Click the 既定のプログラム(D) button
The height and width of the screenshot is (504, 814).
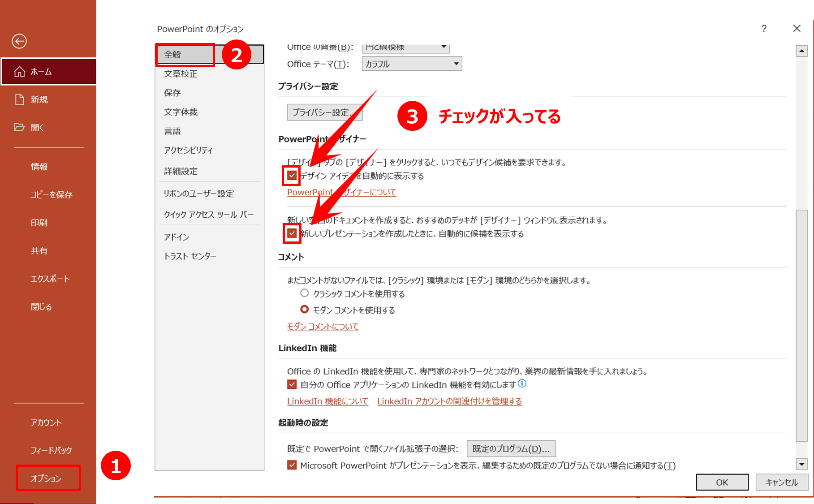[x=511, y=448]
